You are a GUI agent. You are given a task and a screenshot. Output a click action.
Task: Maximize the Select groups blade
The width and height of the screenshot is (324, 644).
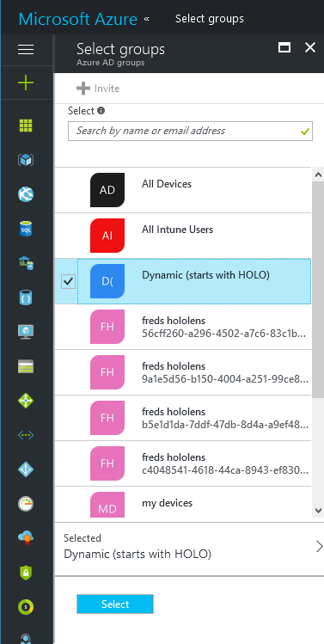[x=284, y=47]
